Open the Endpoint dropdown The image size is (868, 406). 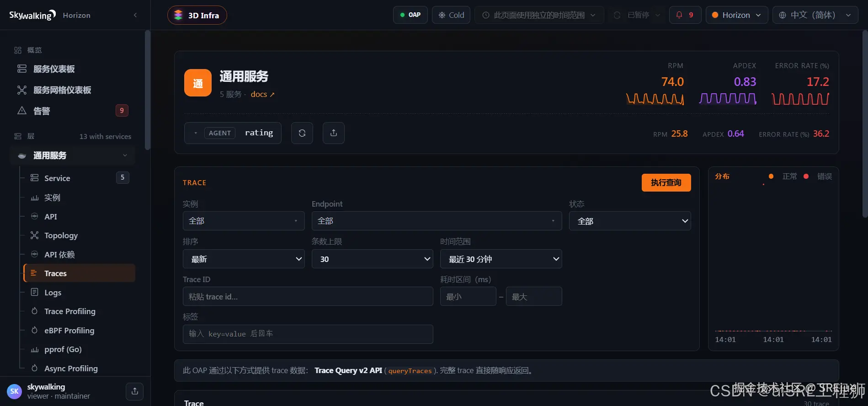click(x=437, y=221)
